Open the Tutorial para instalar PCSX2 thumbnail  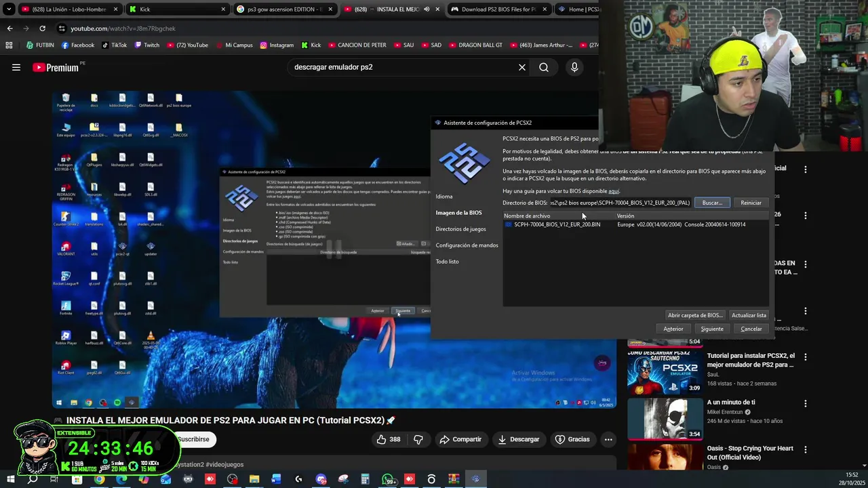point(664,373)
